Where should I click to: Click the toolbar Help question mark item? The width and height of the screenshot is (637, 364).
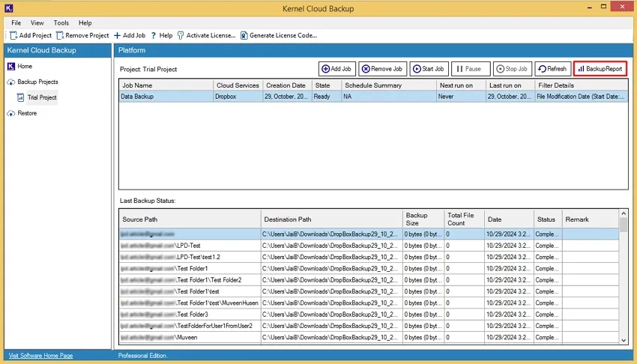point(161,35)
